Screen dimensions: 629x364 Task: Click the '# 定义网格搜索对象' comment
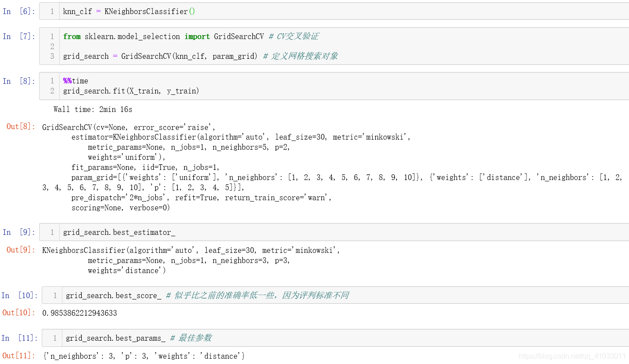pyautogui.click(x=300, y=56)
